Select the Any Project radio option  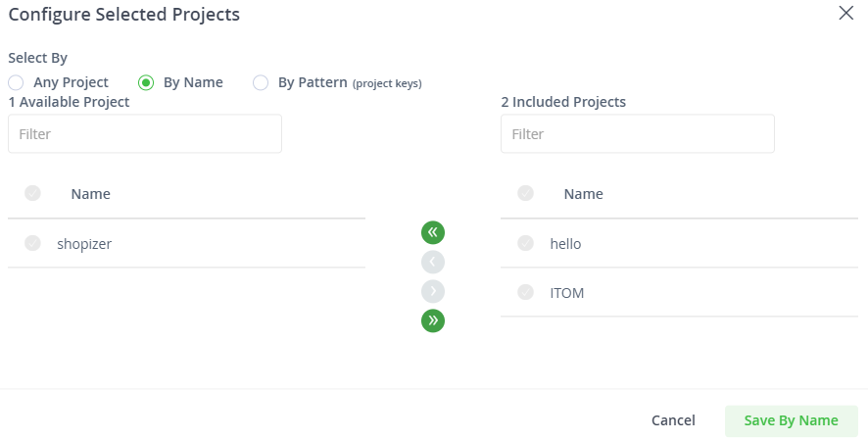16,82
